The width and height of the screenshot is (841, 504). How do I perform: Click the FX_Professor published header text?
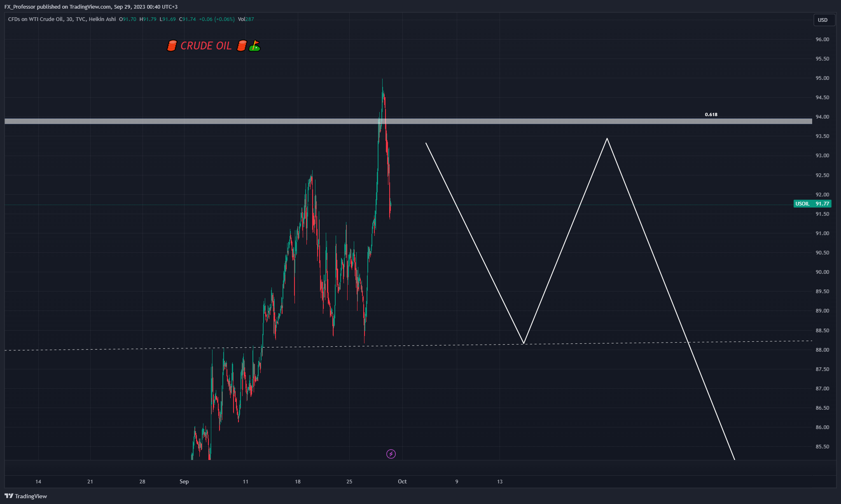click(91, 7)
